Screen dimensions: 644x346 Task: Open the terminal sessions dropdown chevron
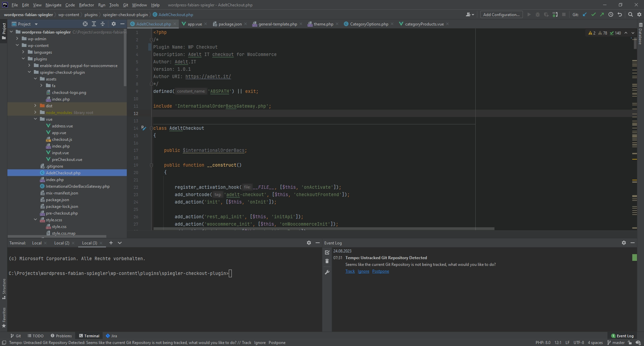pyautogui.click(x=120, y=243)
